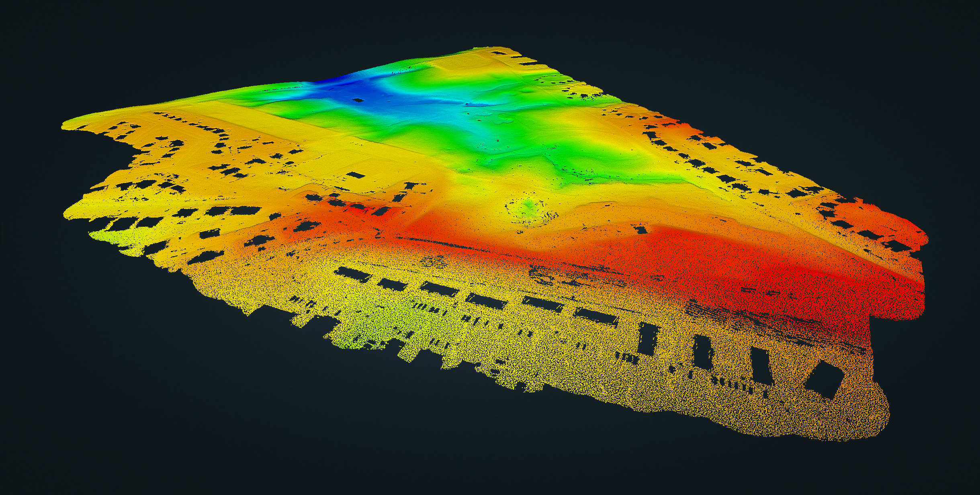
Task: Click the lone dark hole on the red region's upper edge
Action: click(x=642, y=230)
